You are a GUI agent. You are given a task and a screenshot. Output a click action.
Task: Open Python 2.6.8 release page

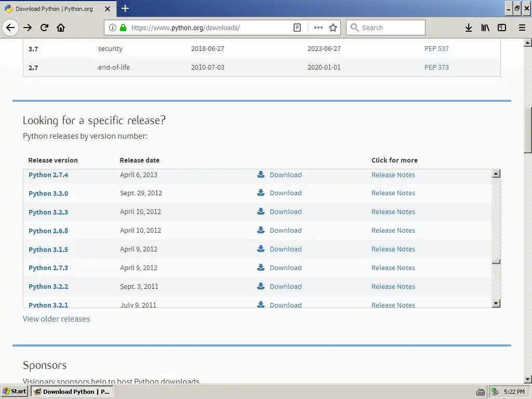coord(48,231)
